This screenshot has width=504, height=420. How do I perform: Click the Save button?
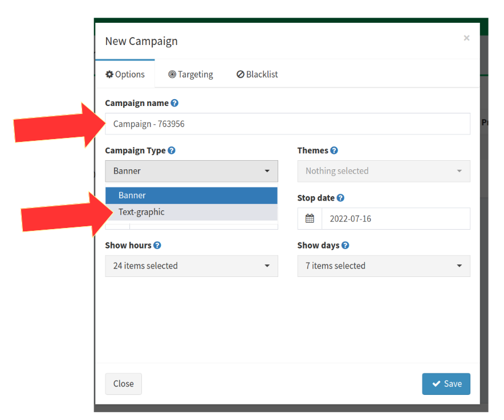click(x=446, y=384)
